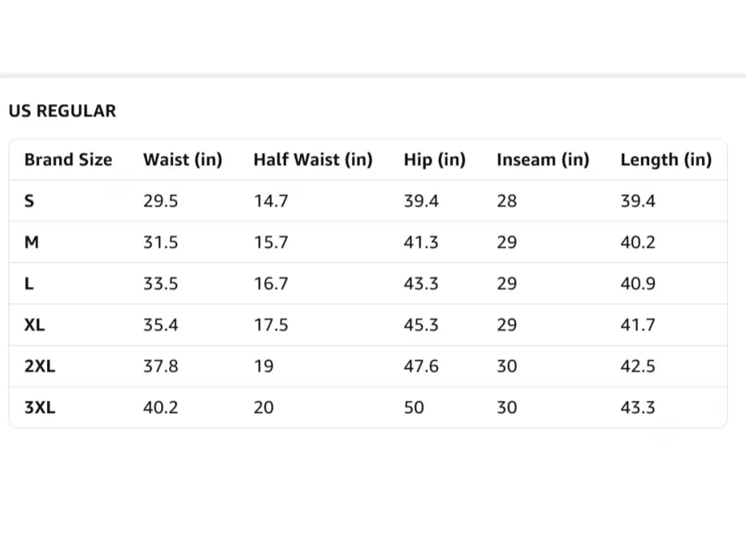Click hip value 43.3 in L row
The height and width of the screenshot is (560, 746).
tap(421, 284)
